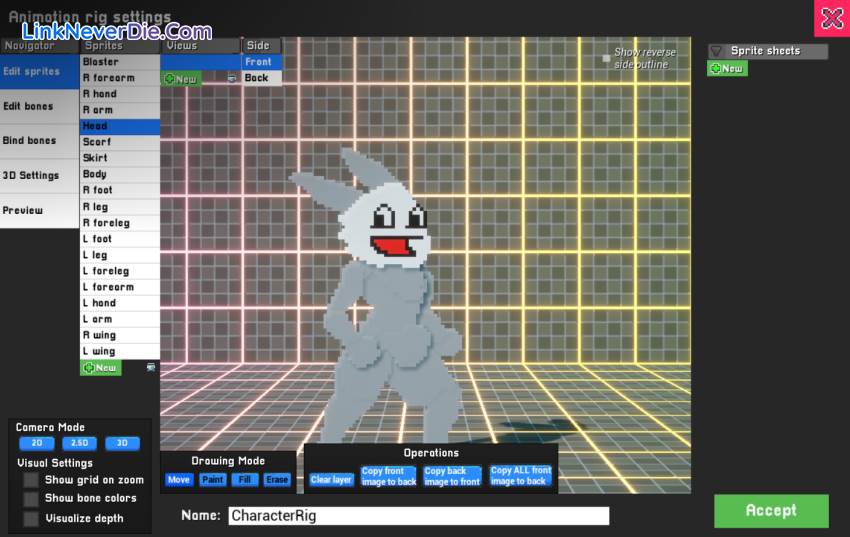Collapse the Sprite sheets panel arrow
The width and height of the screenshot is (850, 537).
(716, 51)
